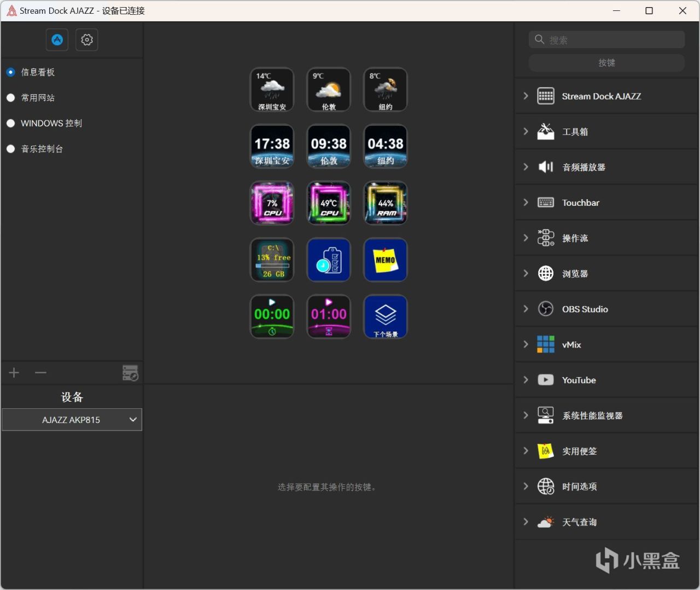Image resolution: width=700 pixels, height=590 pixels.
Task: Click the 时间选项 globe clock icon
Action: pos(546,486)
